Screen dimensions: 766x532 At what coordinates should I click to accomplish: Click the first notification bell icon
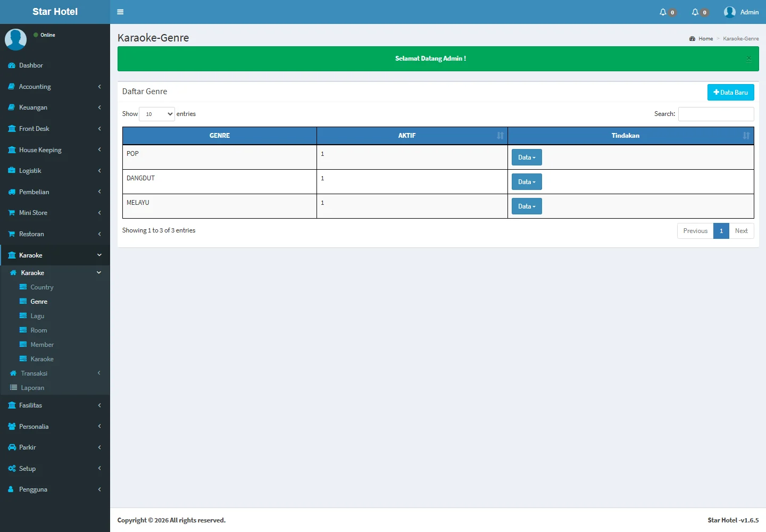(x=663, y=12)
